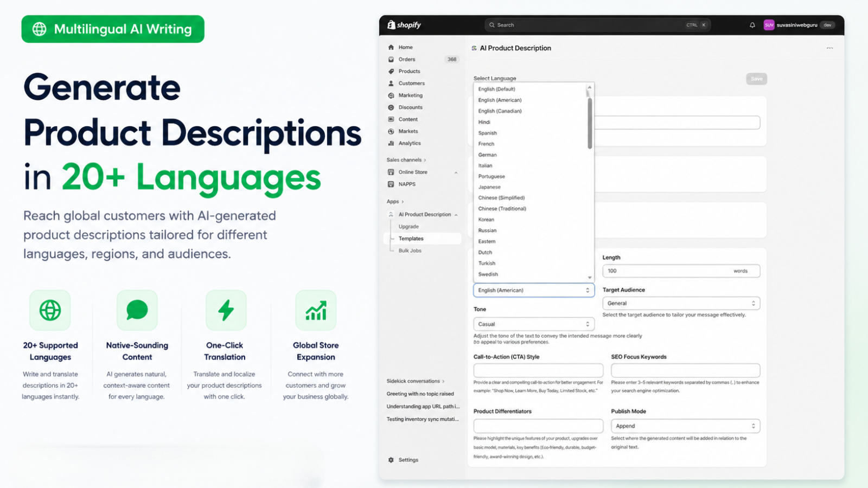Expand the Apps section chevron
This screenshot has height=488, width=868.
(403, 202)
